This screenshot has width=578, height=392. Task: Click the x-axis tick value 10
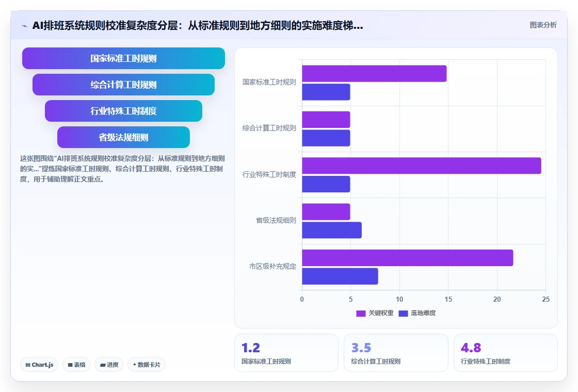point(399,300)
